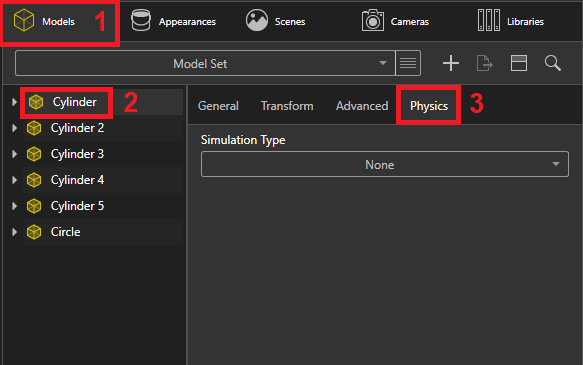Open the Model Set dropdown
Screen dimensions: 583x365
coord(205,63)
